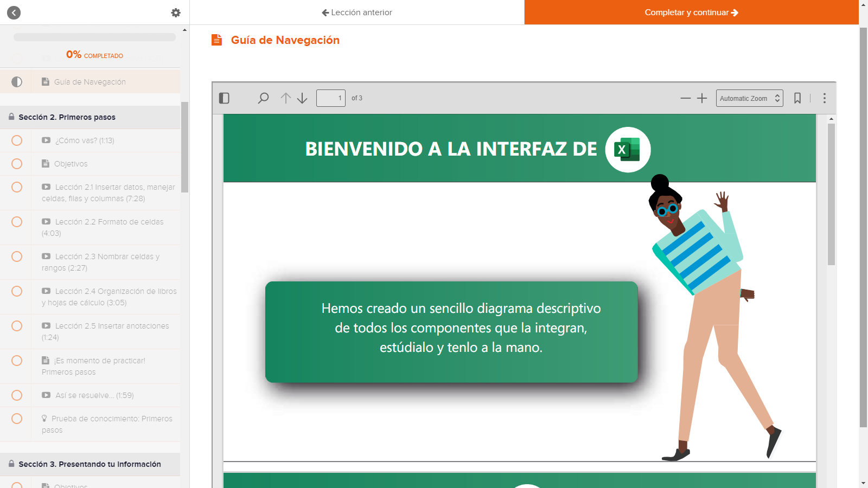Click the 0% COMPLETADO label
868x488 pixels.
click(x=94, y=55)
